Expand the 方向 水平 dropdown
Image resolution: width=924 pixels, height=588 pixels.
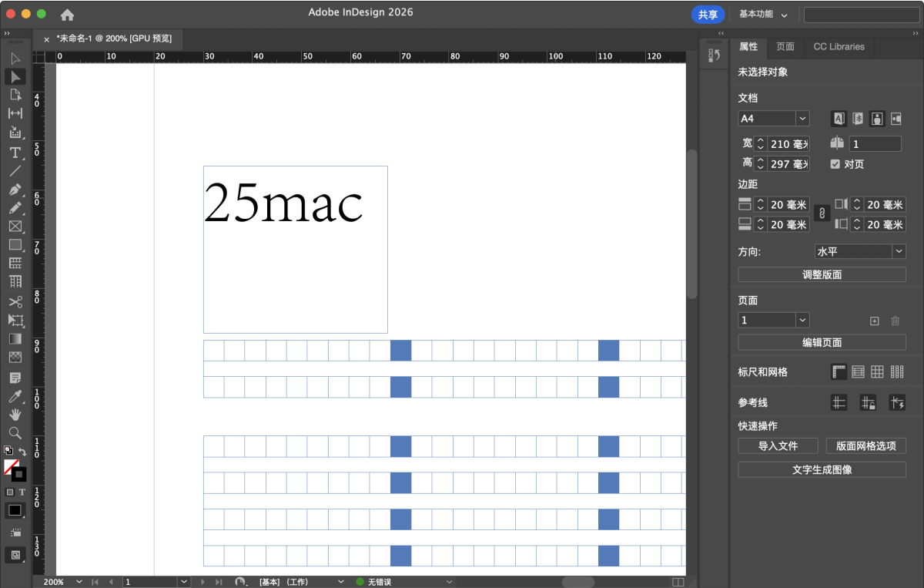(x=899, y=252)
